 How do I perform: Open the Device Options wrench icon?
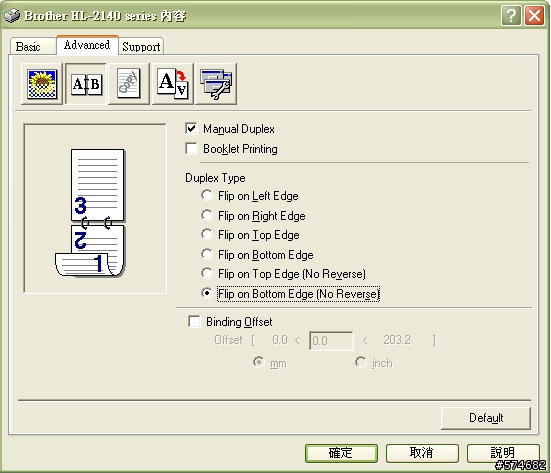click(216, 84)
